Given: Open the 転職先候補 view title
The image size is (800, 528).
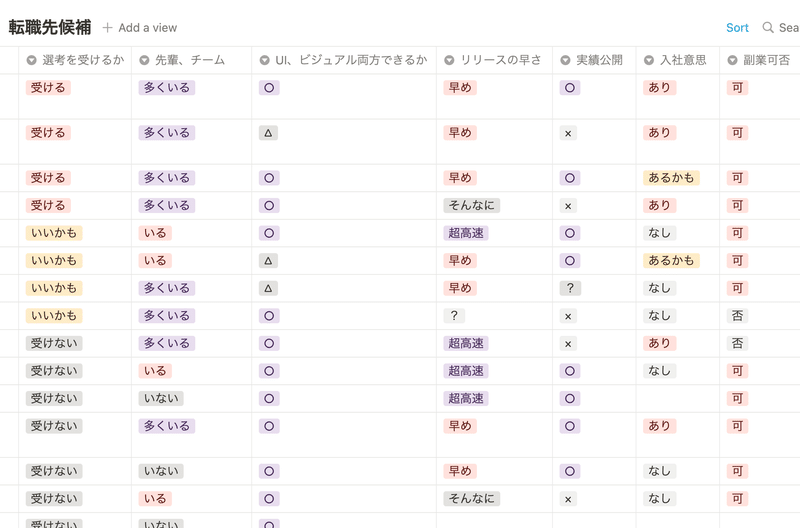Looking at the screenshot, I should pos(50,27).
